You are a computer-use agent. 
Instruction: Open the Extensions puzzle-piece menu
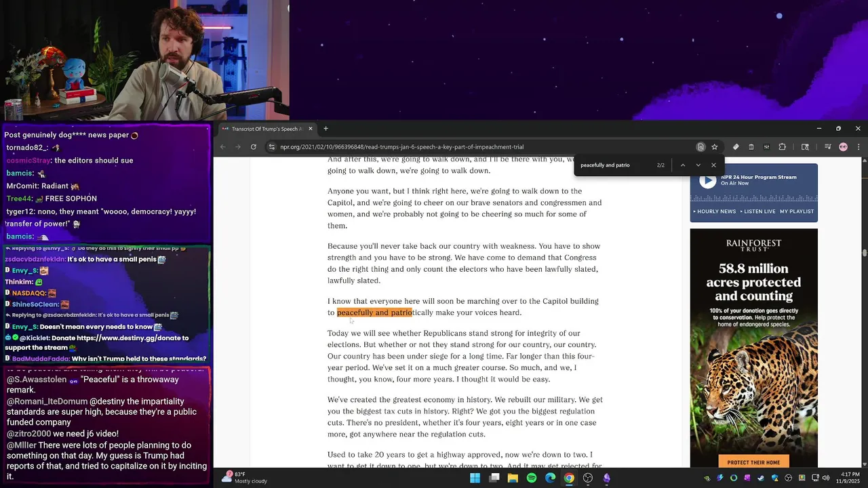tap(782, 146)
